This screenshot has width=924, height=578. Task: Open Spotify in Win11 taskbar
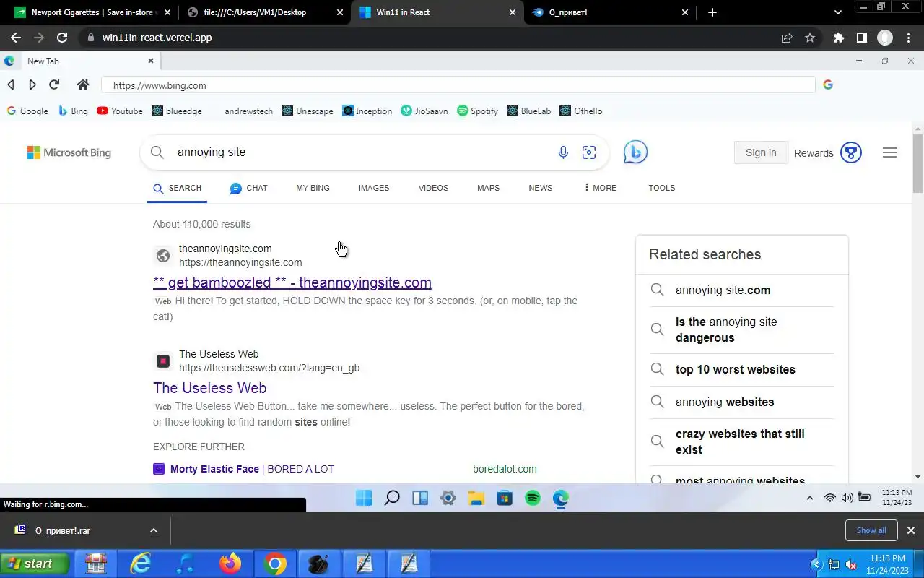point(533,498)
